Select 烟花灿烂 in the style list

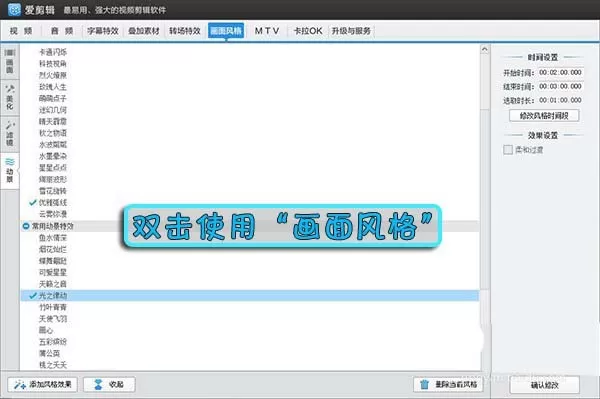53,249
